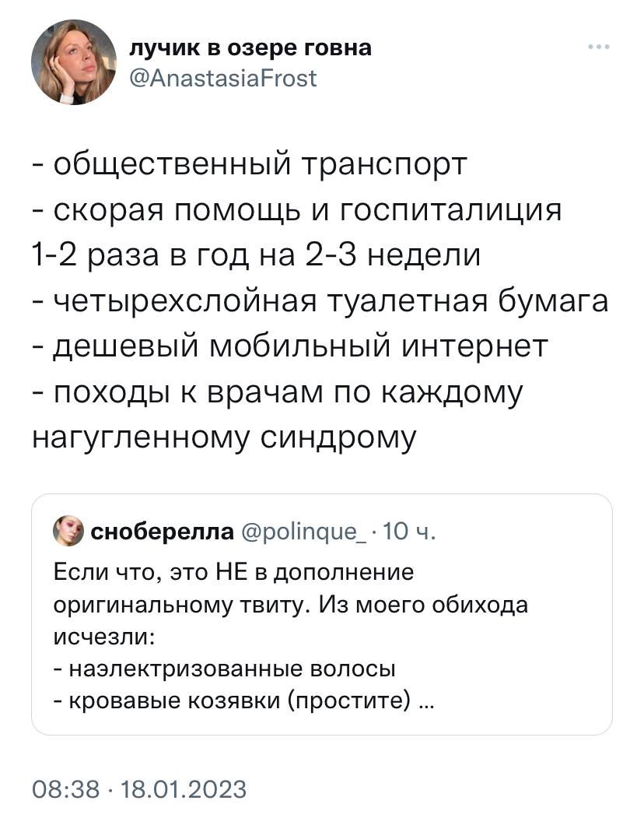The width and height of the screenshot is (644, 818).
Task: Open the @AnastasiaFrost profile handle
Action: (222, 79)
